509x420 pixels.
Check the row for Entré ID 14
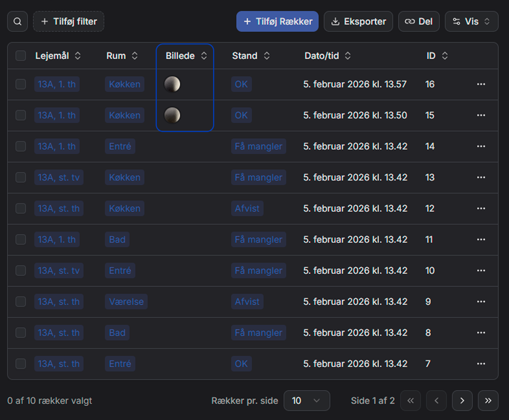[x=21, y=146]
